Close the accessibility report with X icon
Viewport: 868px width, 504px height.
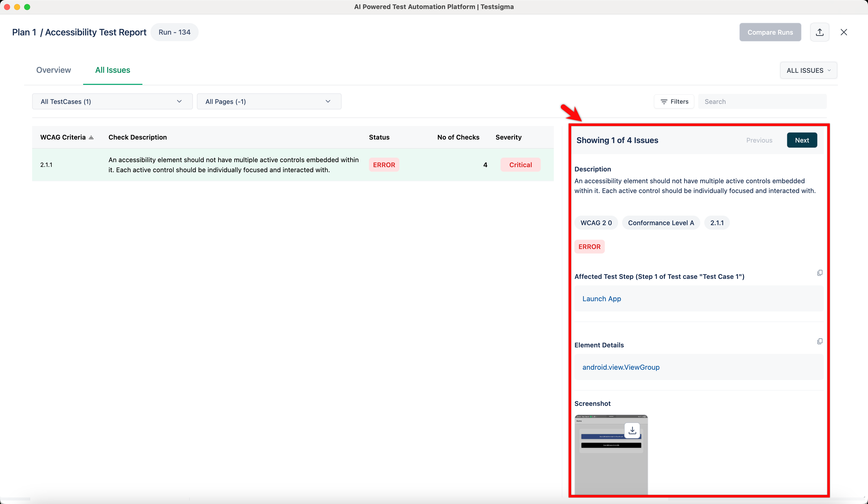coord(844,32)
